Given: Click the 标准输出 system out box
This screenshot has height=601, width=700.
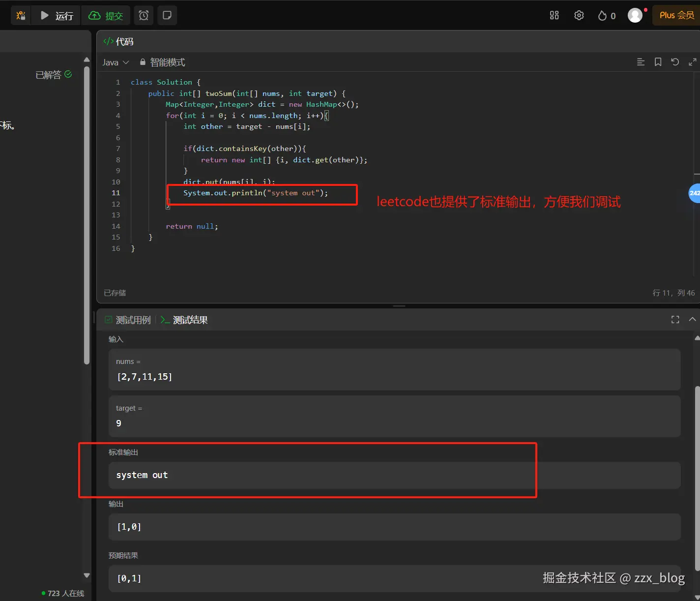Looking at the screenshot, I should tap(394, 475).
